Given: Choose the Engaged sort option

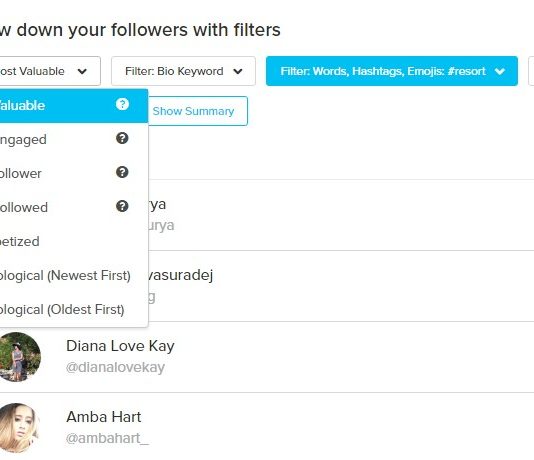Looking at the screenshot, I should click(x=74, y=140).
